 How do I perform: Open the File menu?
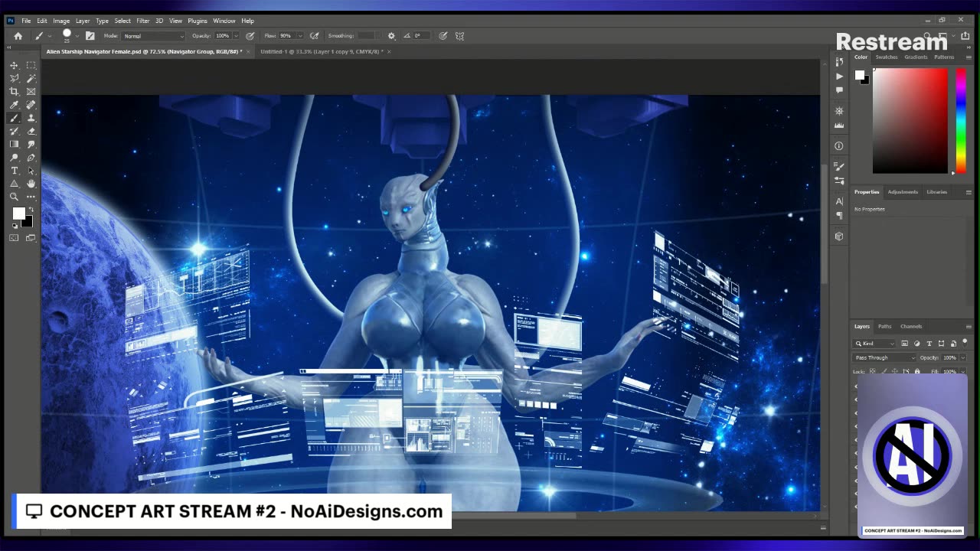(x=26, y=21)
